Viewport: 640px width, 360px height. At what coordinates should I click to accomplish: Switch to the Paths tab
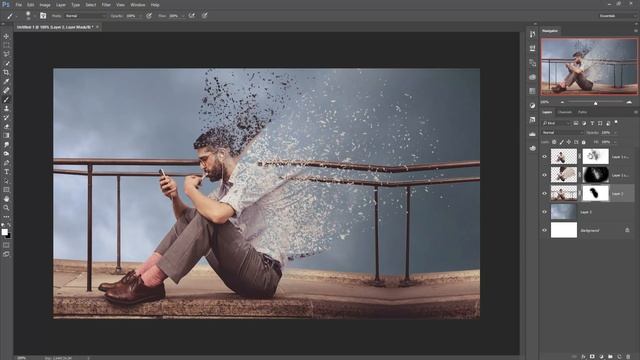(582, 112)
